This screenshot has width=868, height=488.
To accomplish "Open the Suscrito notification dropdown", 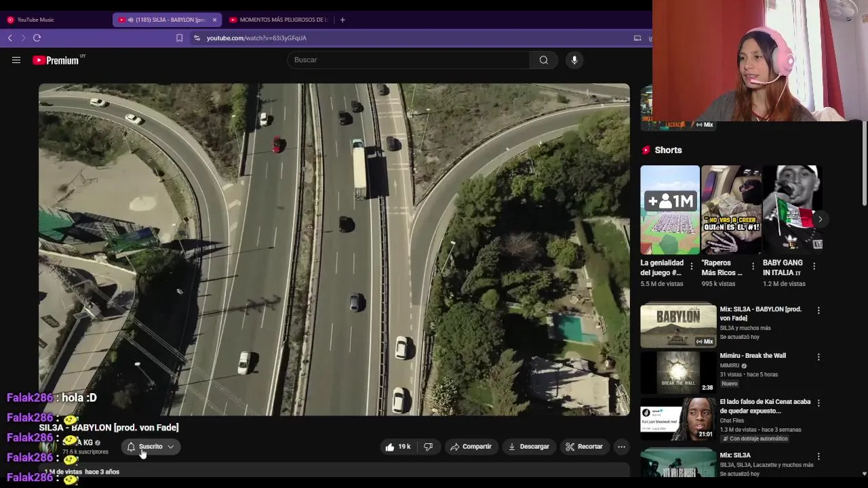I will [151, 447].
